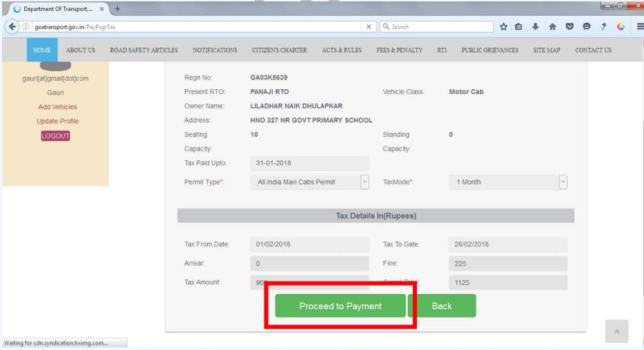The image size is (644, 350).
Task: Go to the browser home icon
Action: pos(553,27)
